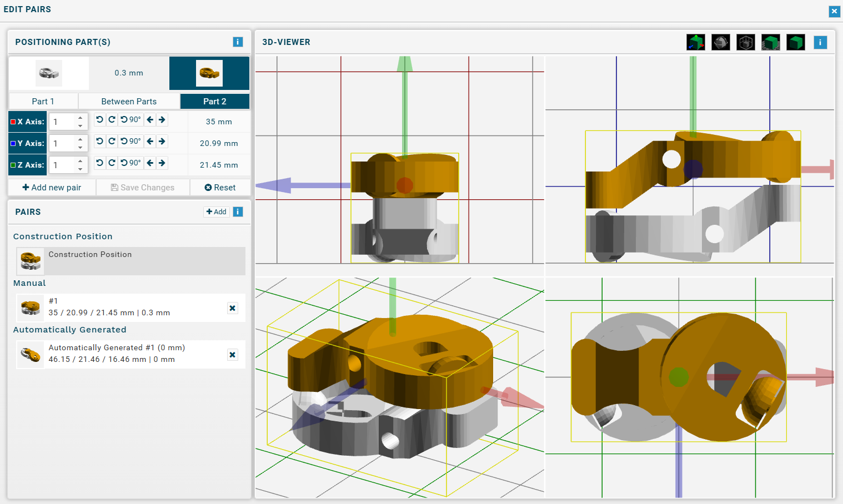Click the 20.99 mm Y dimension value

coord(219,143)
